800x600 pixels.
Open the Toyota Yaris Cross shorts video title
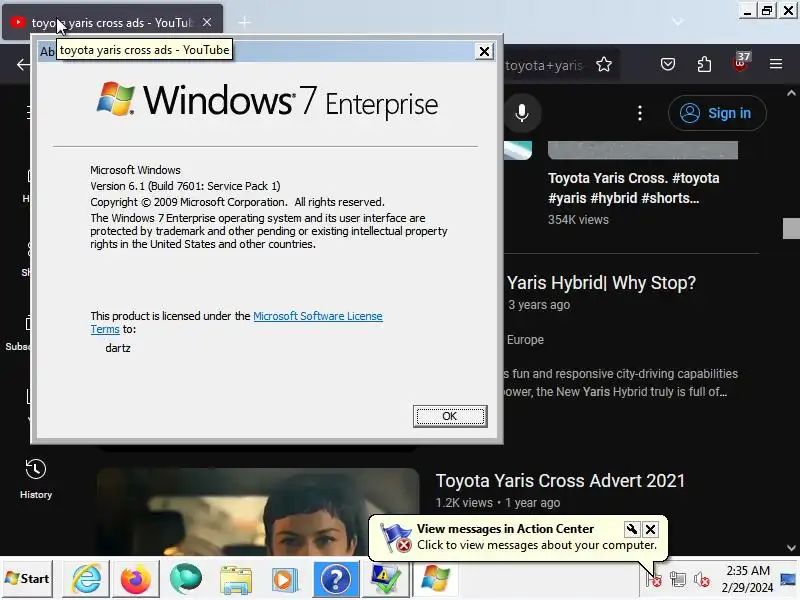point(634,188)
